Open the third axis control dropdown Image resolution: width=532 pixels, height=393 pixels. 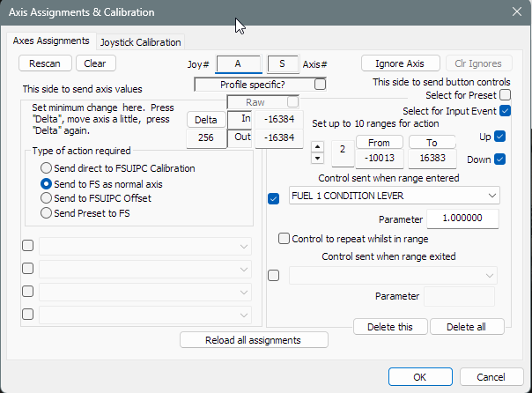click(x=145, y=293)
